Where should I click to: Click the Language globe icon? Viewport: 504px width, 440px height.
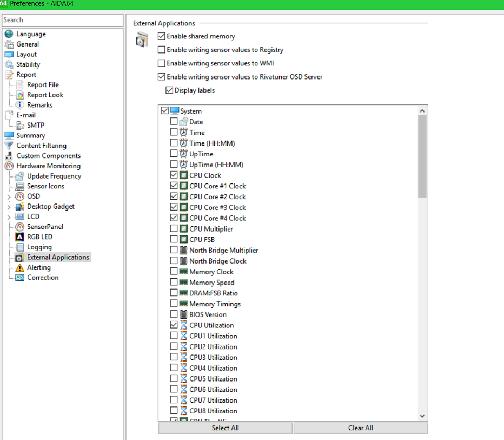(x=9, y=34)
